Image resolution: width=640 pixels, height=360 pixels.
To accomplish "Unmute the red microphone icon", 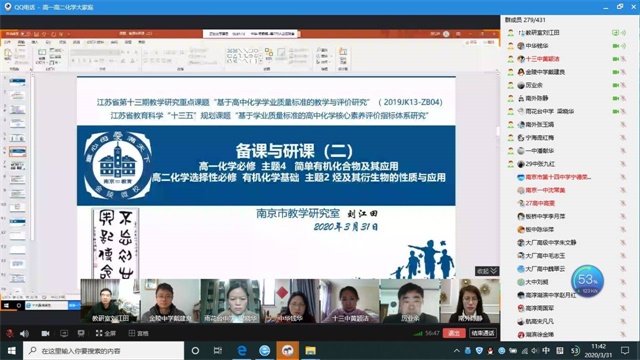I will [9, 333].
